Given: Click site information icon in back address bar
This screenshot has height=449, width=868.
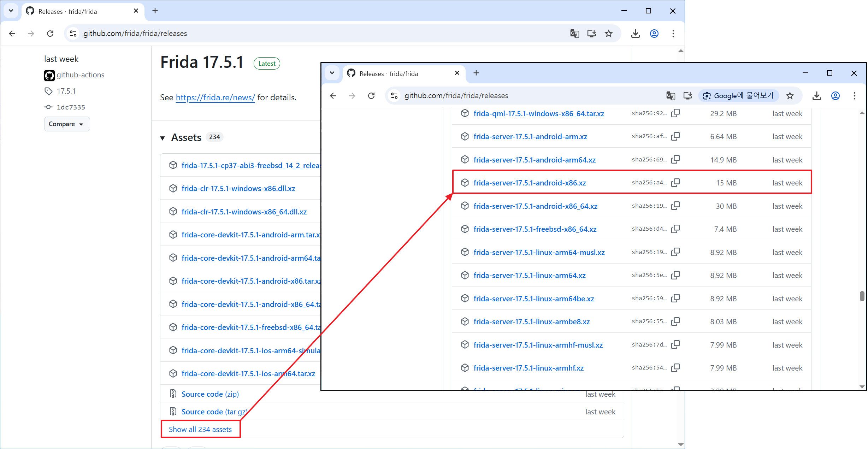Looking at the screenshot, I should point(73,34).
